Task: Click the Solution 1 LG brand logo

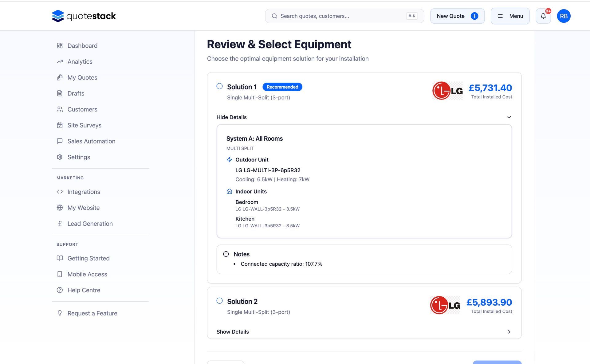Action: click(x=447, y=91)
